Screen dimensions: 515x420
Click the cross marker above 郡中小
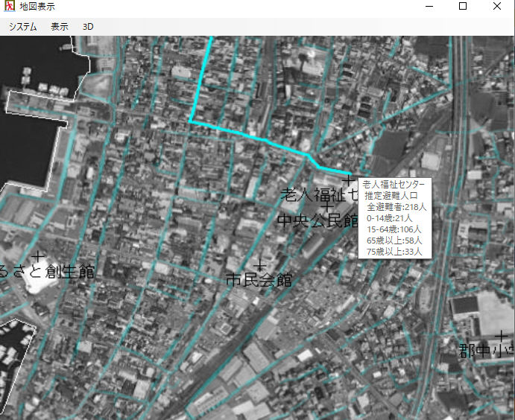pos(502,336)
